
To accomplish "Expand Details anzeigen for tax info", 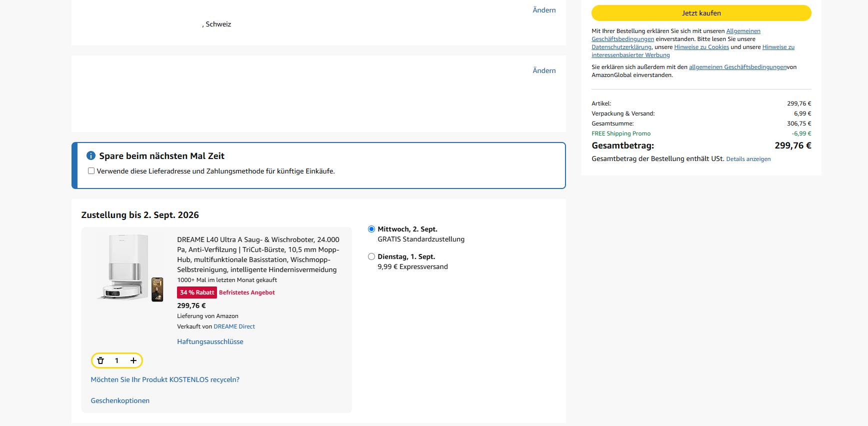I will tap(748, 159).
